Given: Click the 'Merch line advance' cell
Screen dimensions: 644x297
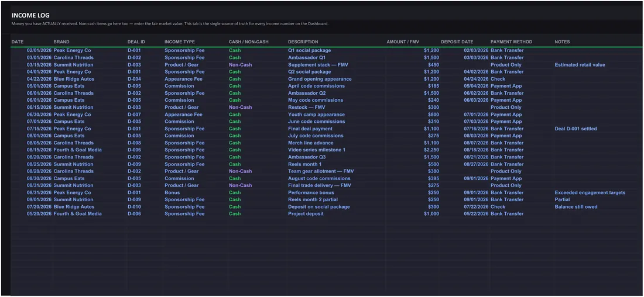Looking at the screenshot, I should click(310, 143).
